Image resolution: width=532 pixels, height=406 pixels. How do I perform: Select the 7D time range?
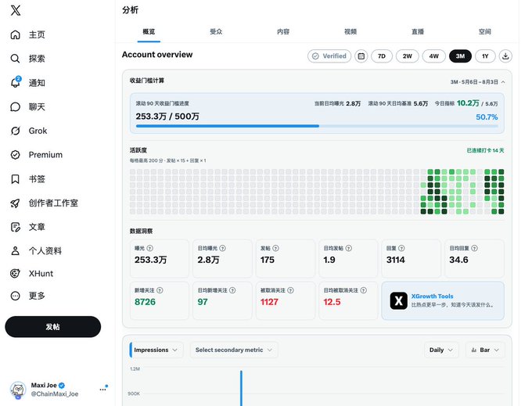pyautogui.click(x=382, y=56)
